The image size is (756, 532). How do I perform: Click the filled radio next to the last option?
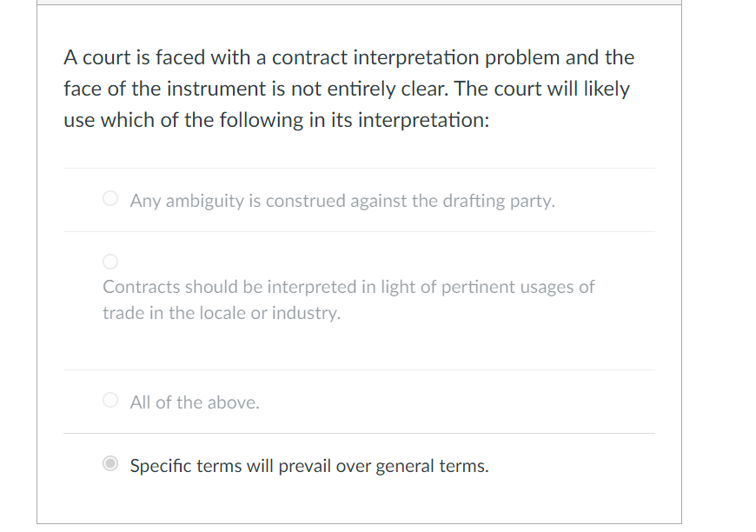(109, 464)
